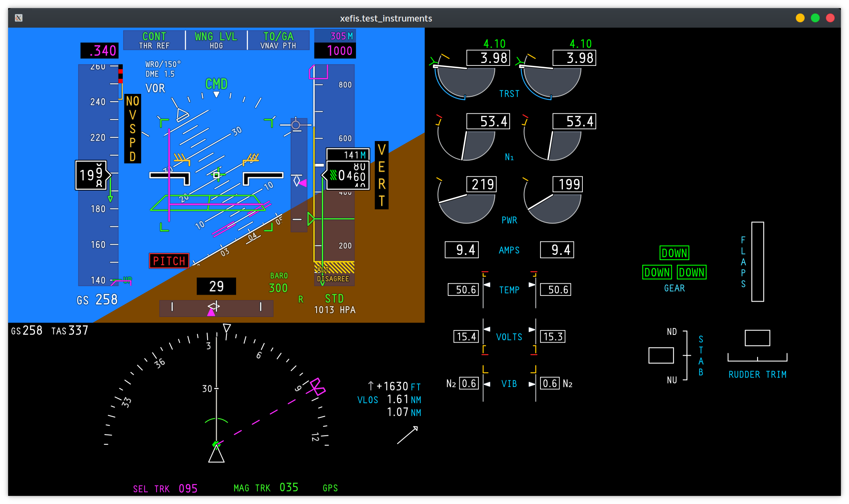Screen dimensions: 849x504
Task: Click the magenta waypoint marker on the compass arc
Action: click(x=317, y=387)
